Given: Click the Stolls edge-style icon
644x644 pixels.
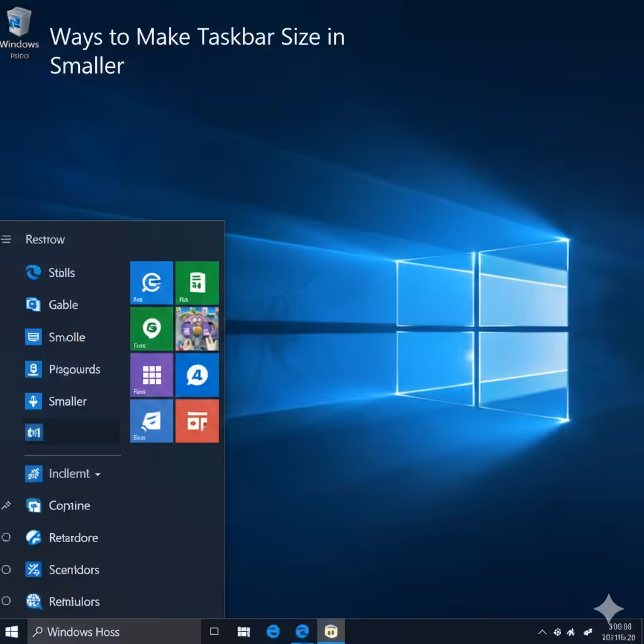Looking at the screenshot, I should tap(33, 272).
